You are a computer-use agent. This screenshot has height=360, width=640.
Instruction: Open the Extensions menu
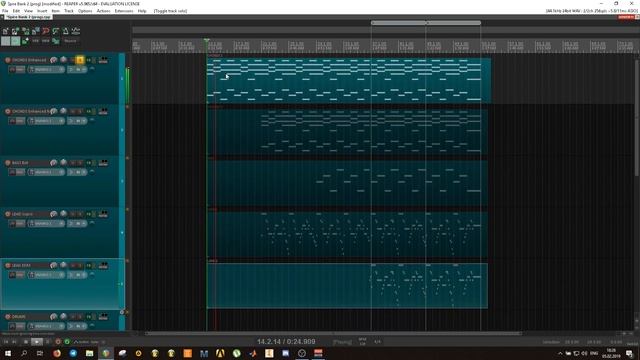[124, 11]
